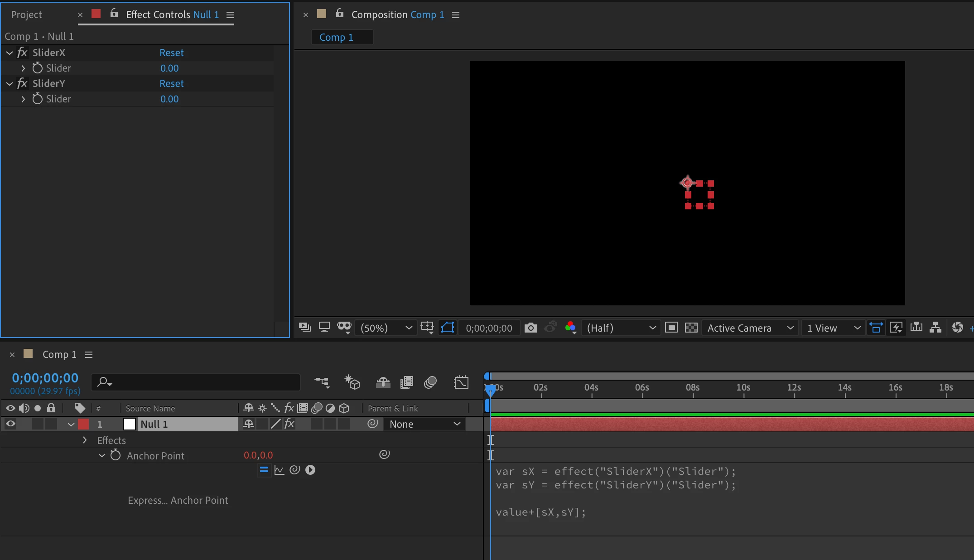Reset the SliderY effect
The height and width of the screenshot is (560, 974).
(171, 83)
